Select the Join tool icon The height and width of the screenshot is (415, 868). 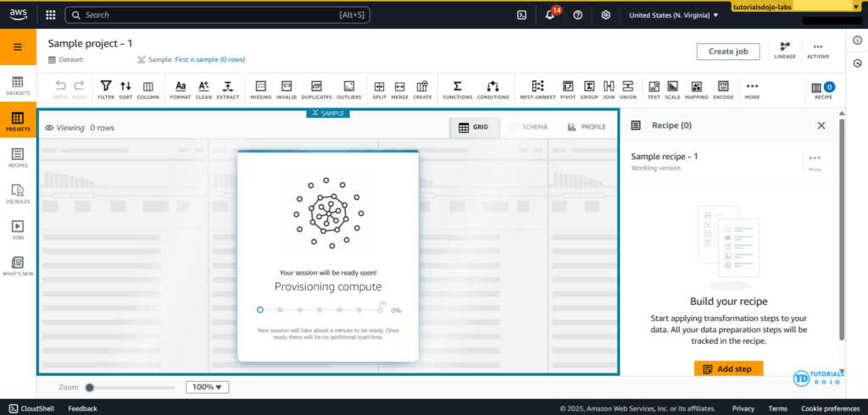pyautogui.click(x=609, y=89)
